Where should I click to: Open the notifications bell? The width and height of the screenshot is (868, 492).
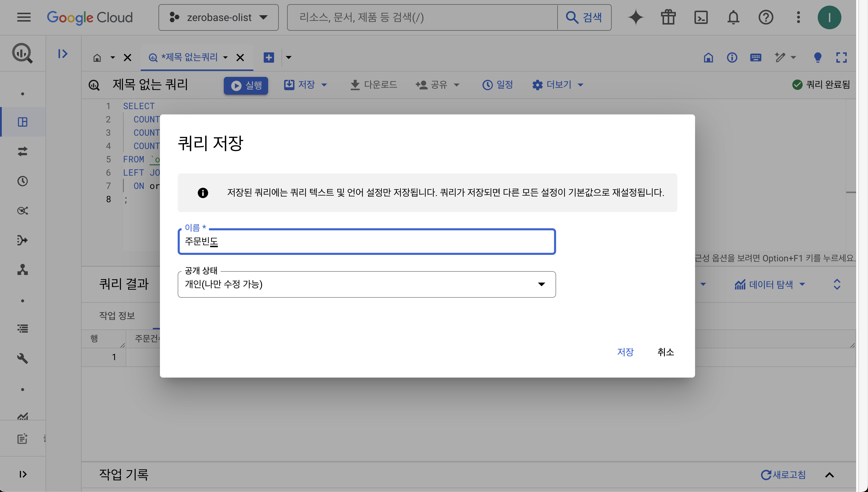point(733,17)
